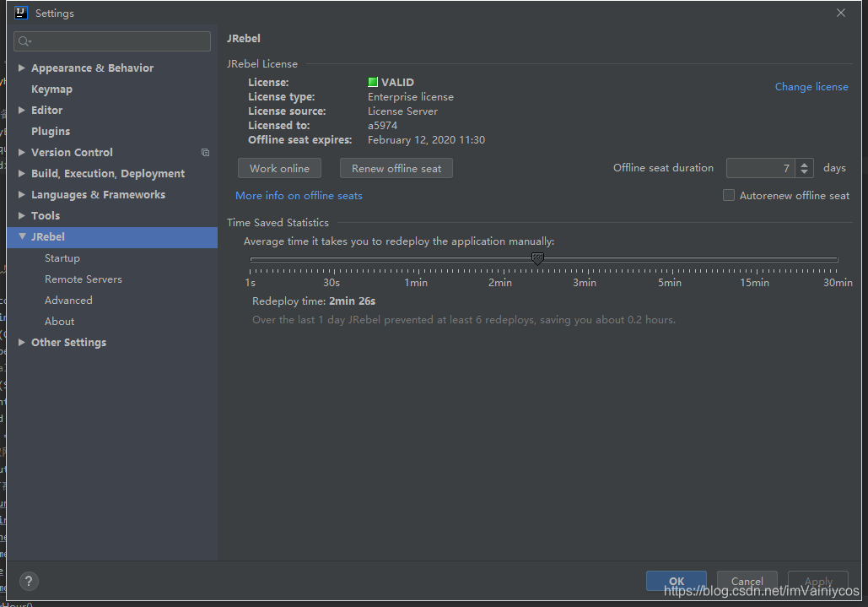The image size is (868, 607).
Task: Click the slider track at 30s mark
Action: click(334, 259)
